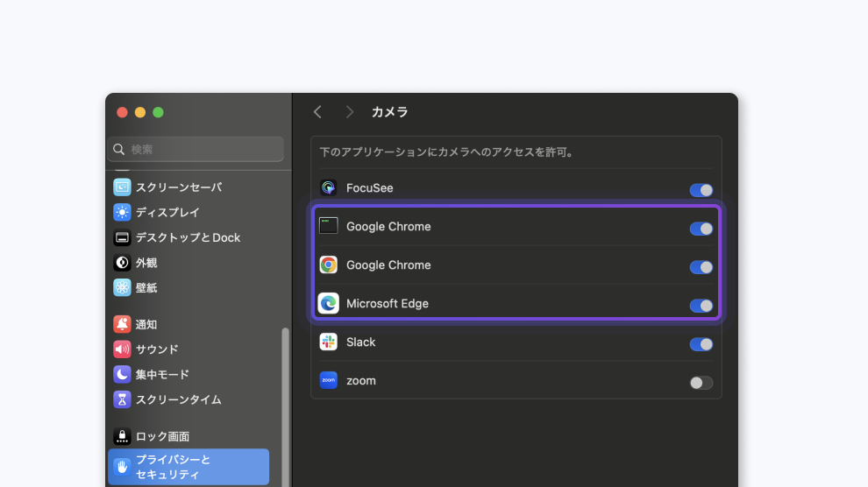Select プライバシーとセキュリティ in sidebar
This screenshot has height=487, width=868.
189,467
